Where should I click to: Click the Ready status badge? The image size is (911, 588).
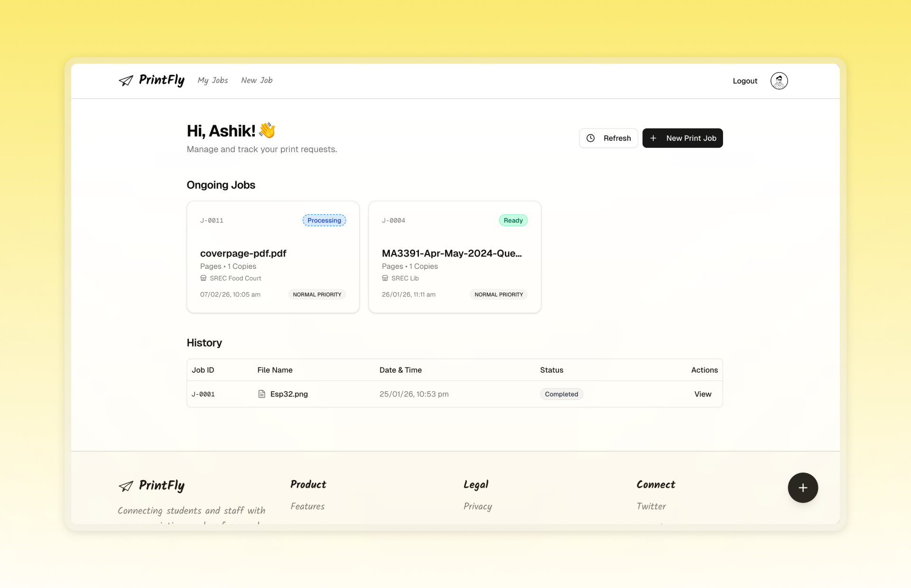[513, 220]
